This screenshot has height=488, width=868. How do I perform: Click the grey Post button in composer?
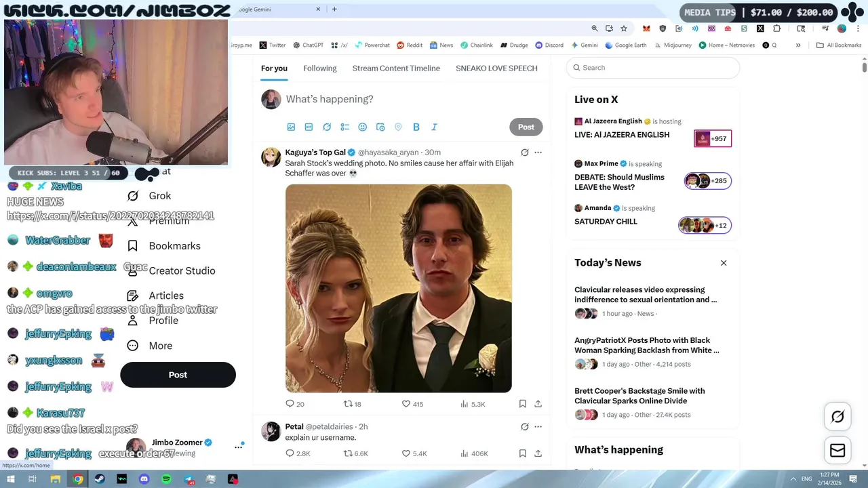526,127
